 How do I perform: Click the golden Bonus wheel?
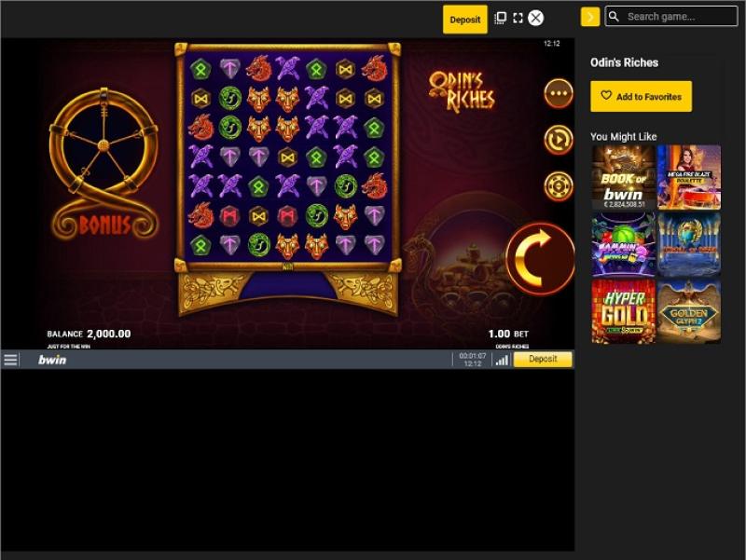click(x=104, y=164)
